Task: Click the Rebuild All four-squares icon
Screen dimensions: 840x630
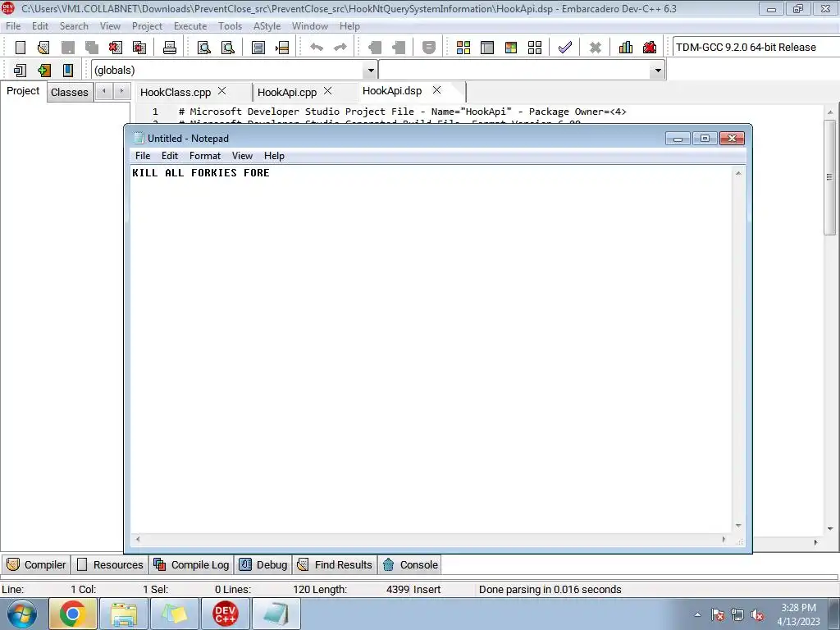Action: click(535, 48)
